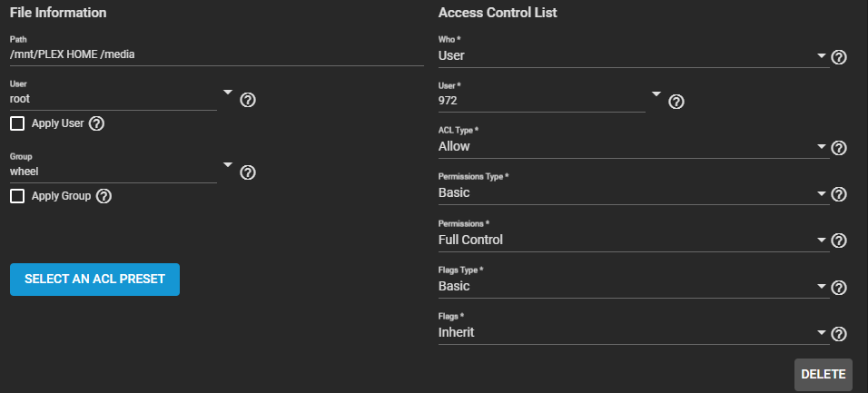Image resolution: width=868 pixels, height=393 pixels.
Task: Click the Access Control List heading
Action: (x=498, y=13)
